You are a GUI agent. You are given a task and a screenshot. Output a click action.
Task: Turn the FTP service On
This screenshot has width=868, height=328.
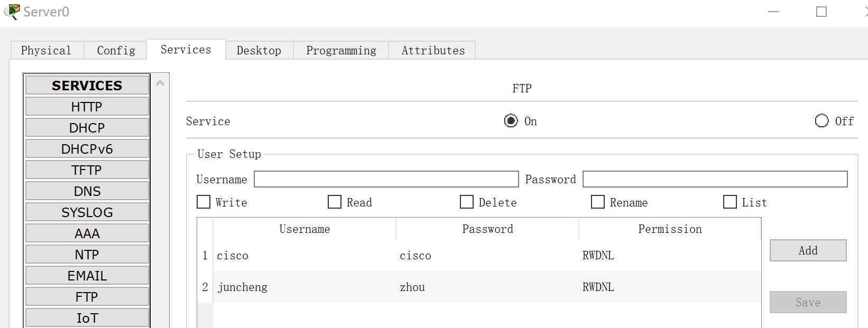(511, 121)
